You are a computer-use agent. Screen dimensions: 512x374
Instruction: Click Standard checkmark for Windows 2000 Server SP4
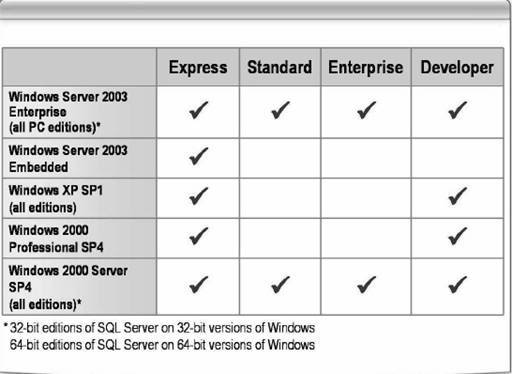click(280, 285)
